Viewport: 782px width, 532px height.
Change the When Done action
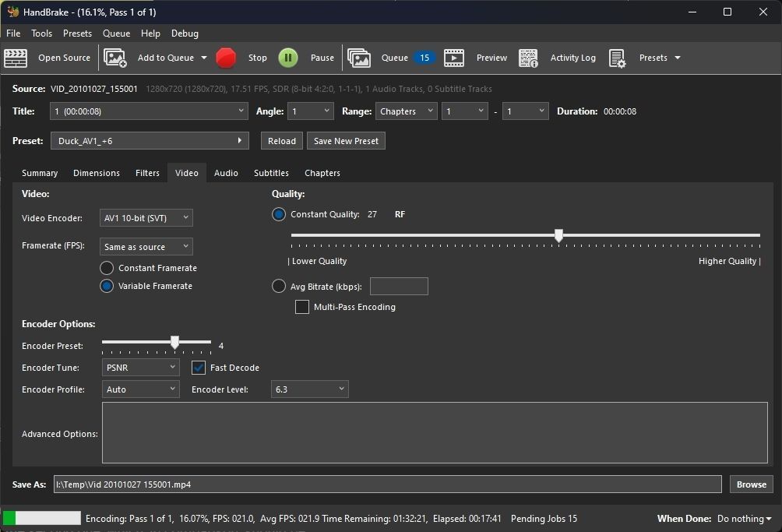[x=742, y=518]
